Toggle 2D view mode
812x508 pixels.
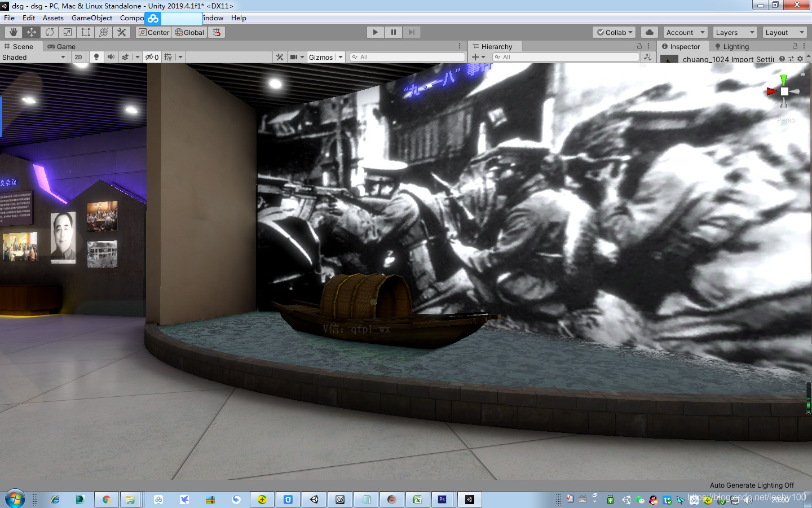(x=78, y=57)
